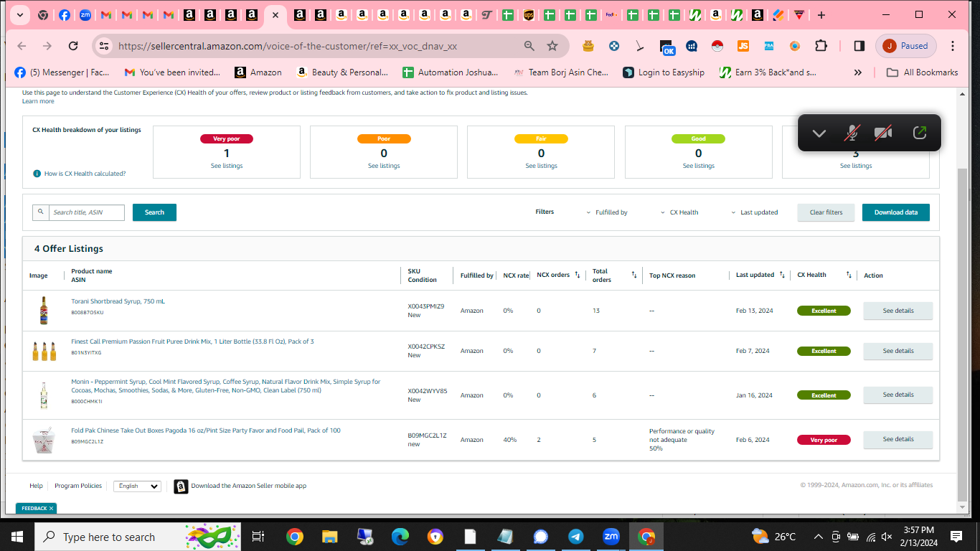Turn on the camera in meeting overlay
Image resolution: width=980 pixels, height=551 pixels.
click(883, 133)
